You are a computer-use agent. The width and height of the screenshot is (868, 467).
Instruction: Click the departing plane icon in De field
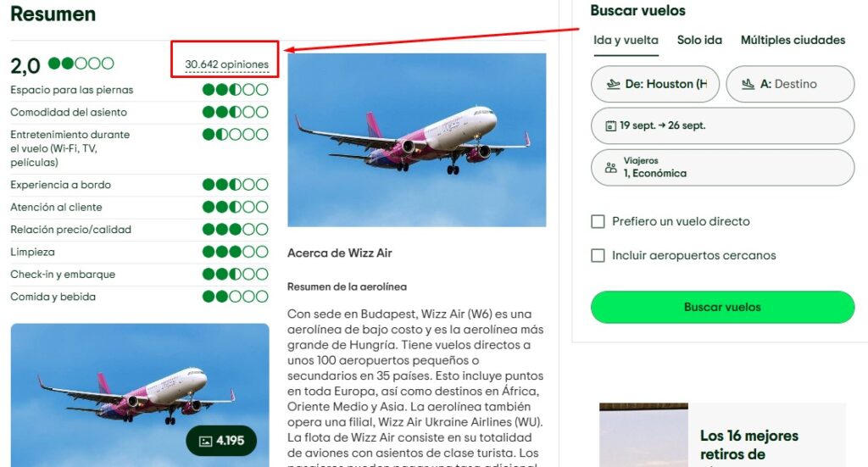[613, 84]
